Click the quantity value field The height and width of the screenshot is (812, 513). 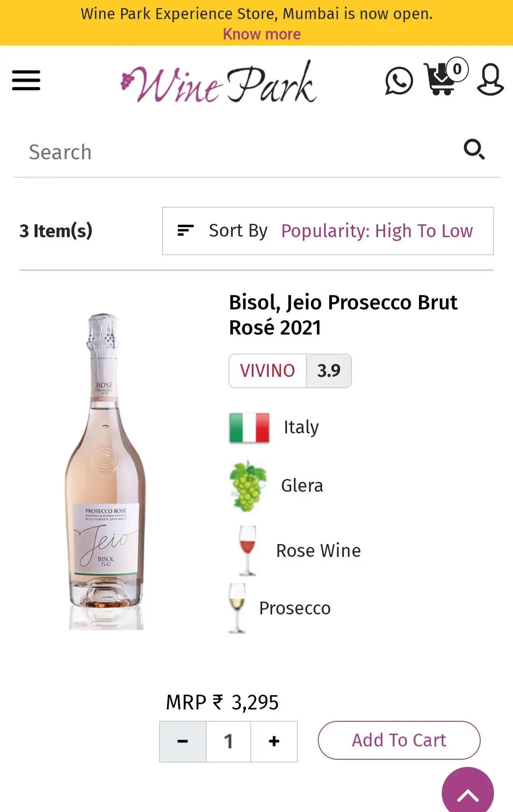[228, 741]
